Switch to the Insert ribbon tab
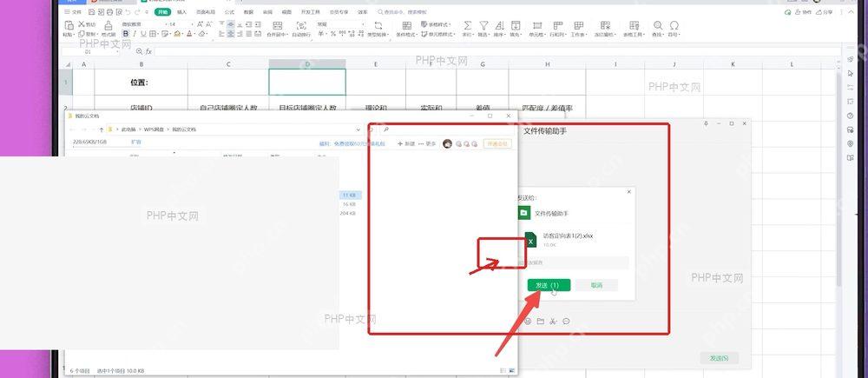The height and width of the screenshot is (378, 868). [181, 11]
